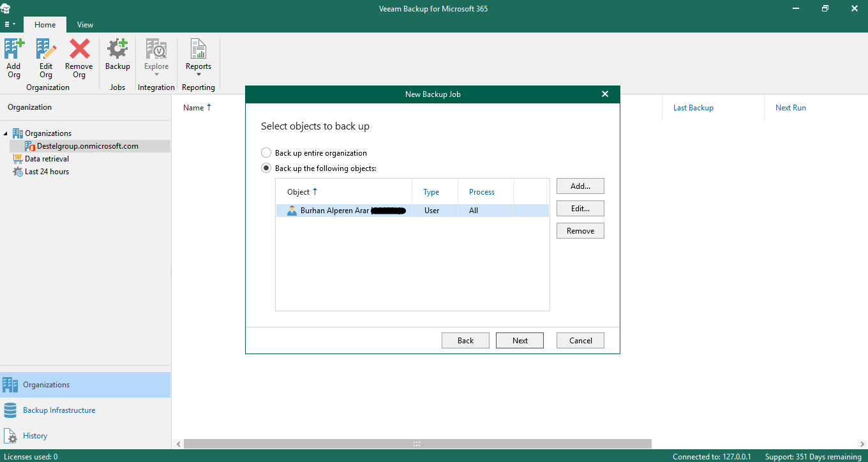Image resolution: width=868 pixels, height=462 pixels.
Task: Click the All process cell
Action: [x=474, y=211]
